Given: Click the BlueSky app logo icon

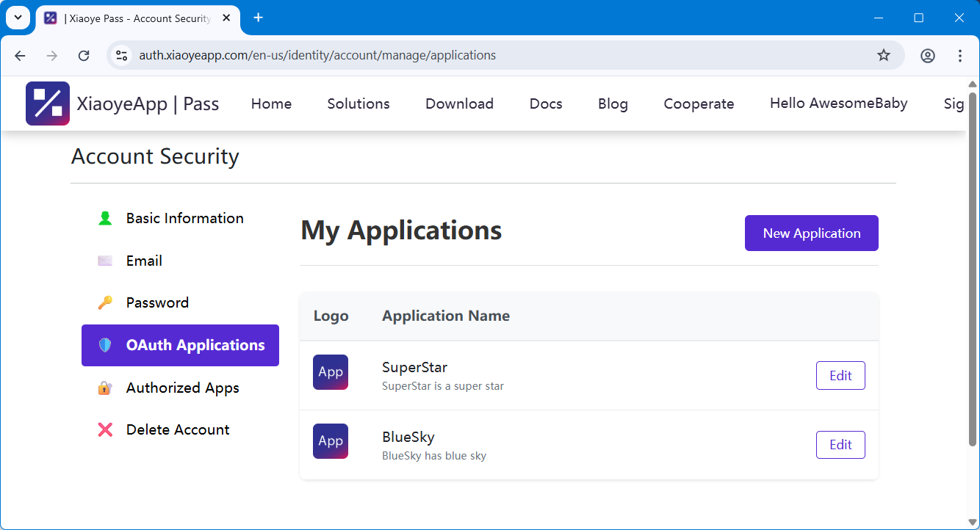Looking at the screenshot, I should pos(331,441).
